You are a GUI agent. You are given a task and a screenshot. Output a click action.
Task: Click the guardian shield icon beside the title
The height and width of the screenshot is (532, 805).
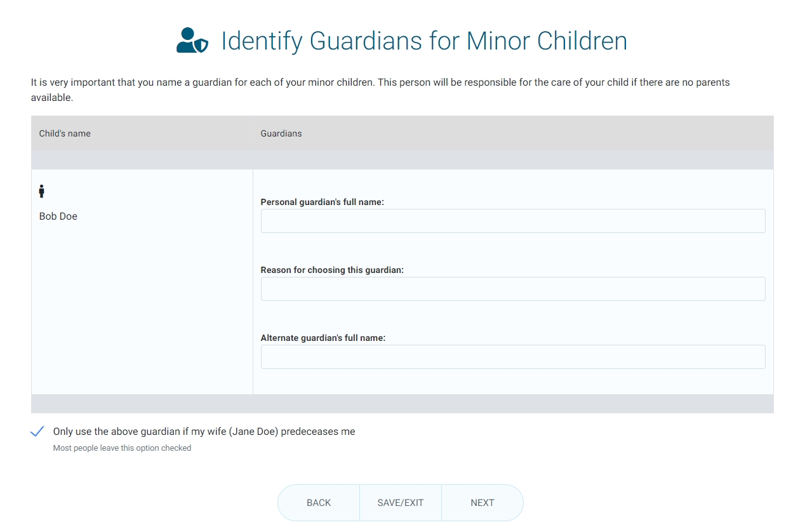click(x=192, y=41)
